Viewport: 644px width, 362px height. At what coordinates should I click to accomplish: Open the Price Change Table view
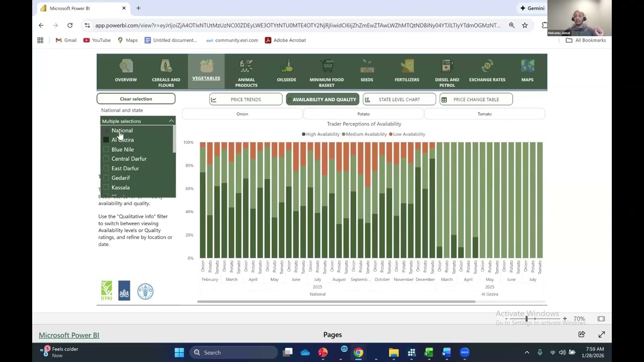click(476, 100)
